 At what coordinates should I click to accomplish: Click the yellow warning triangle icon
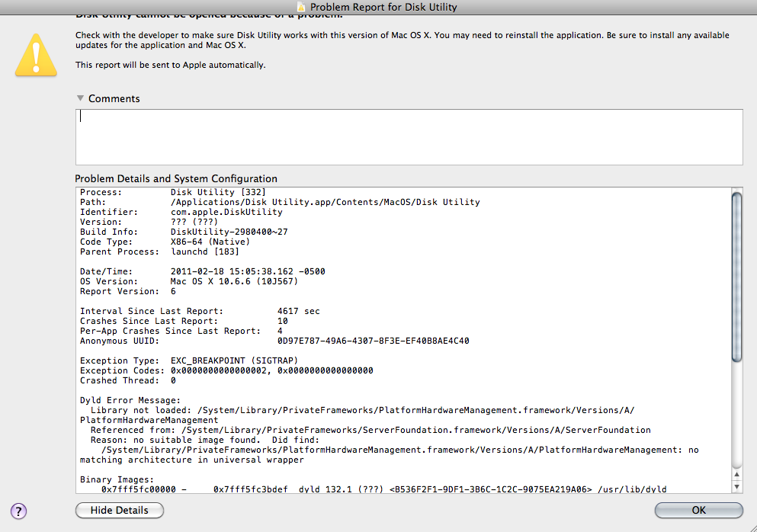click(x=36, y=55)
